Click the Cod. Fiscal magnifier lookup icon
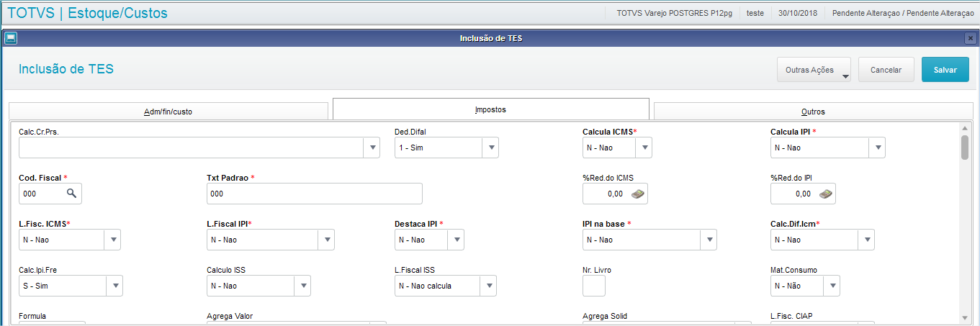 coord(71,194)
